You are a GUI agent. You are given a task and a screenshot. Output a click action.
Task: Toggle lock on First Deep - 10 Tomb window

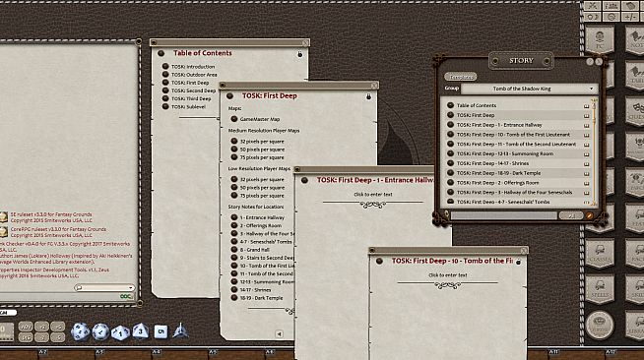pyautogui.click(x=519, y=262)
